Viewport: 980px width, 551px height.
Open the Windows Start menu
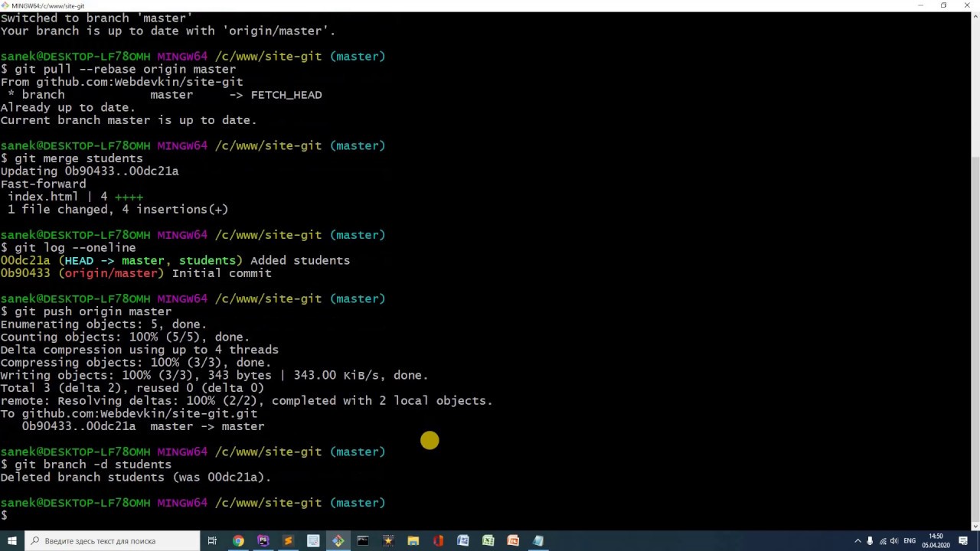pos(12,540)
